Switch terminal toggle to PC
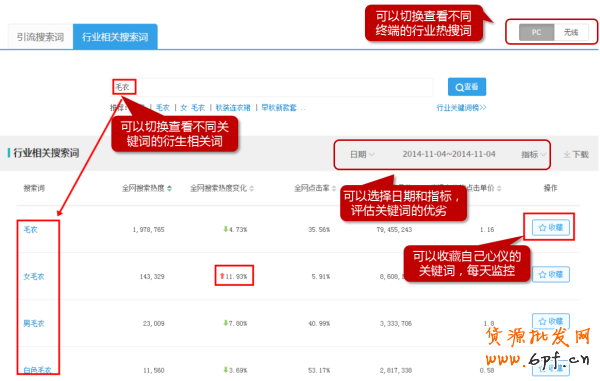The image size is (600, 381). 536,32
